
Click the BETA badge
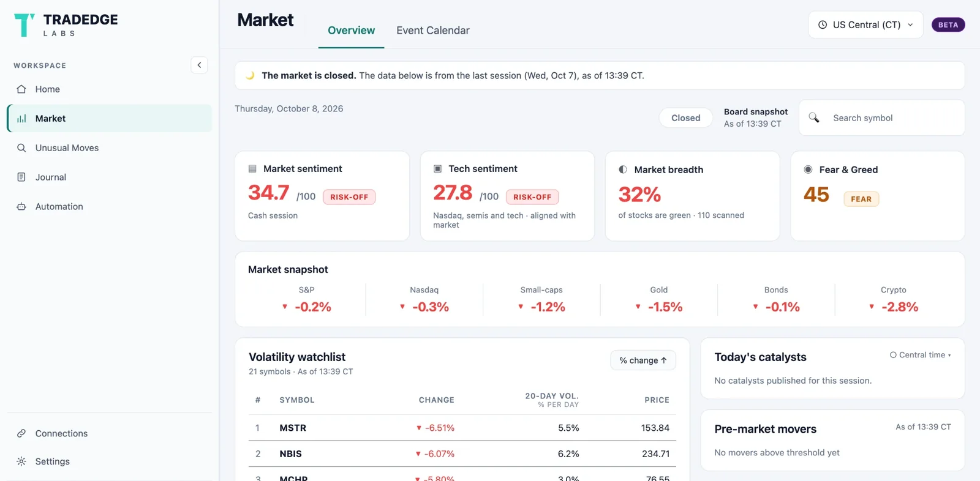click(948, 25)
